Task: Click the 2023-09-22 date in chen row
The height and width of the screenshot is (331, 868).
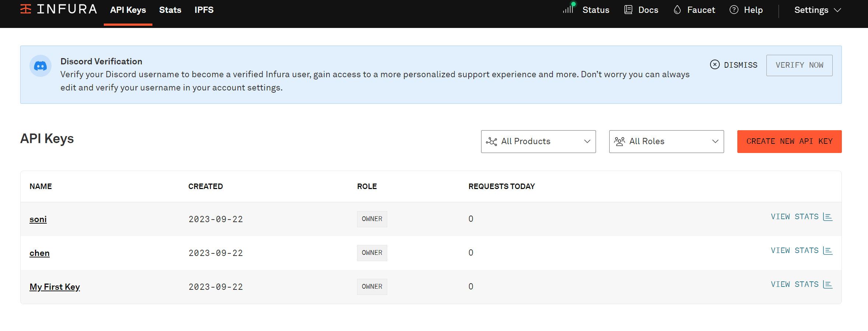Action: click(x=216, y=253)
